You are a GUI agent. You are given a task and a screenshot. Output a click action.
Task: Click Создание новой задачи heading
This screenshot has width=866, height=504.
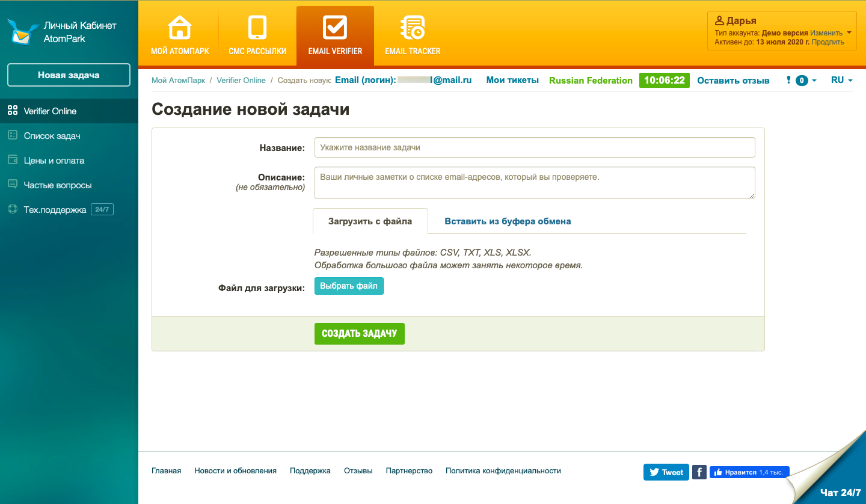250,109
